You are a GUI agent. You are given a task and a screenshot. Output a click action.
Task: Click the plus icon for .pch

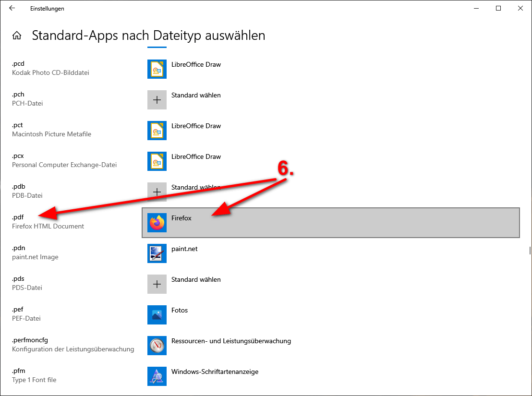(157, 100)
